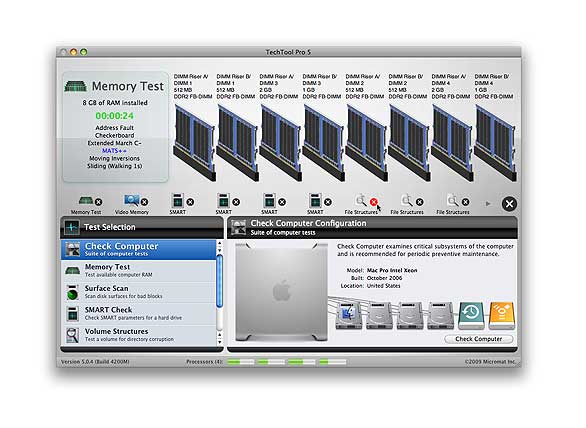This screenshot has width=586, height=428.
Task: Click the Memory Test icon in the test queue
Action: [x=86, y=201]
